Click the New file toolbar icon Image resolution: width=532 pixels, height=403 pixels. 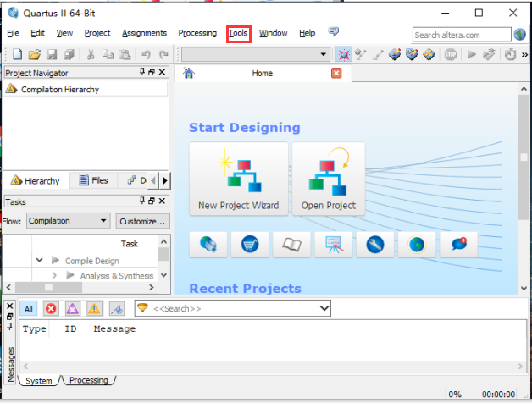point(18,54)
